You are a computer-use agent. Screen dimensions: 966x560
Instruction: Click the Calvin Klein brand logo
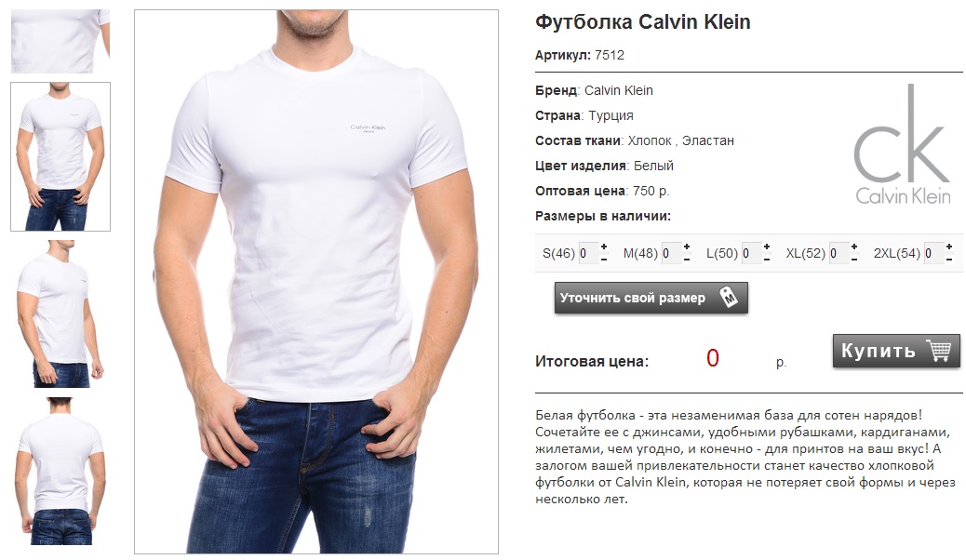point(902,145)
